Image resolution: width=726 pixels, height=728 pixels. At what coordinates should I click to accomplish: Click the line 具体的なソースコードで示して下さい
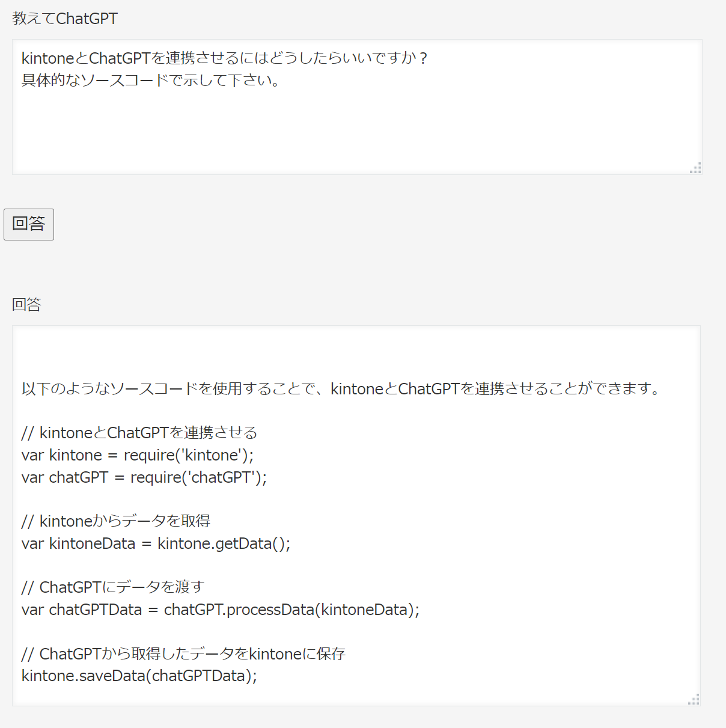pos(150,80)
